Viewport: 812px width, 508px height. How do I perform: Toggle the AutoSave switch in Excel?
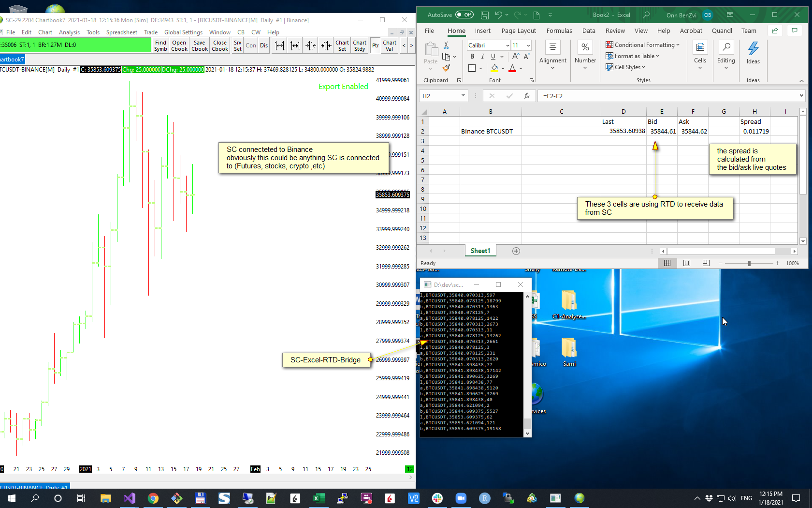point(464,15)
